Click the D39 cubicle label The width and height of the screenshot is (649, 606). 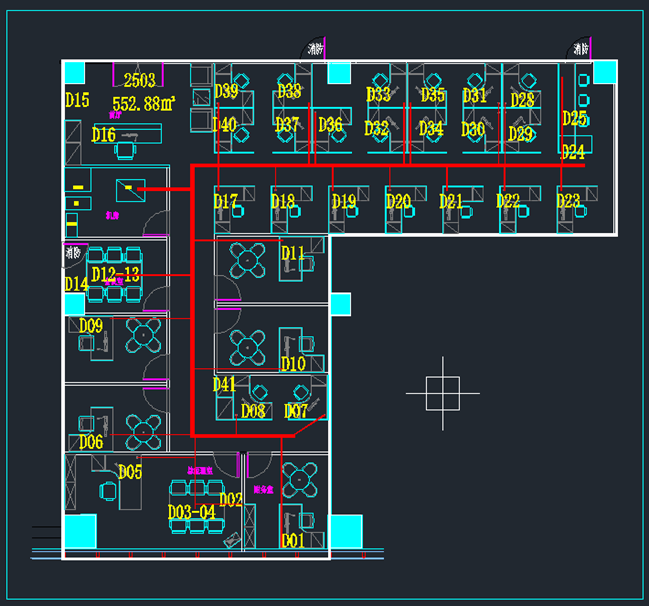[x=226, y=92]
